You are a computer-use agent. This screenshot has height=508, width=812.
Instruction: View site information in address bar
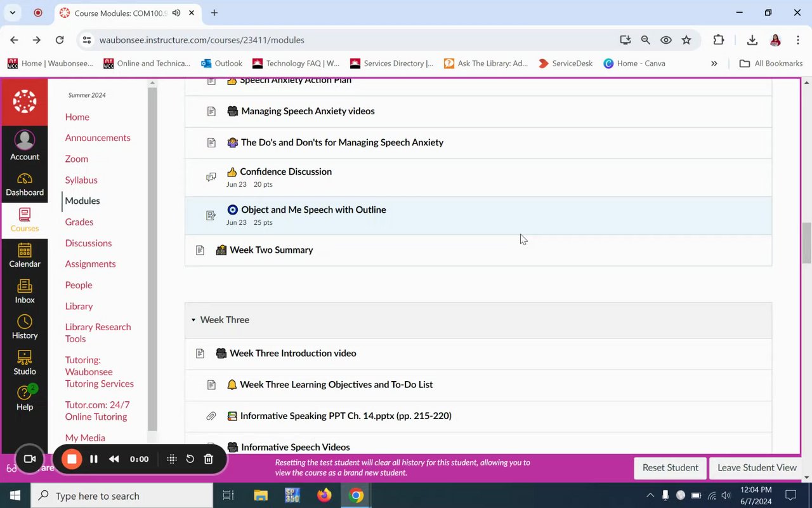coord(87,40)
